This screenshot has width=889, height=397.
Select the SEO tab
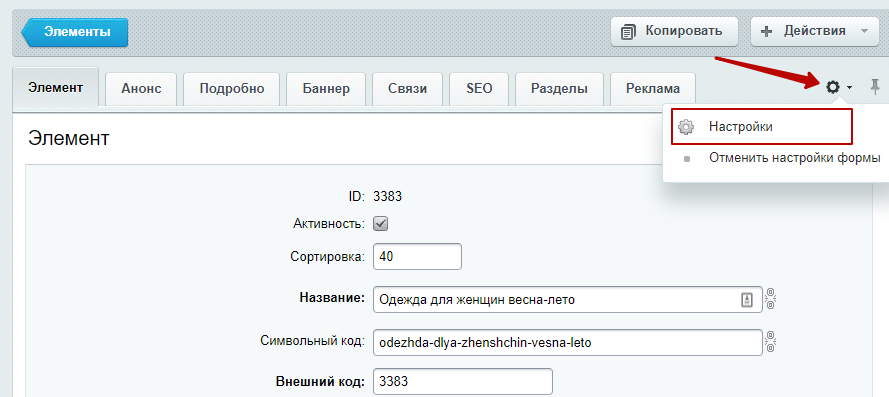pyautogui.click(x=479, y=89)
